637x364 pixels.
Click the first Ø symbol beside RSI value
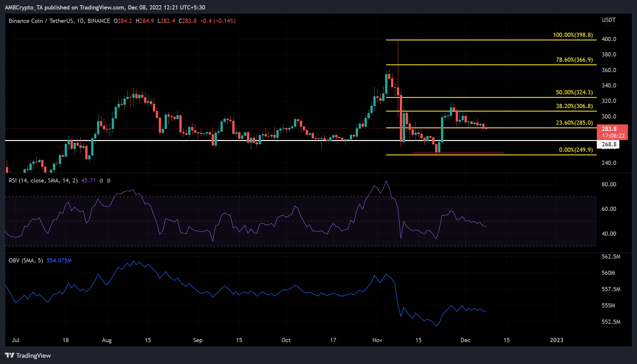point(101,180)
